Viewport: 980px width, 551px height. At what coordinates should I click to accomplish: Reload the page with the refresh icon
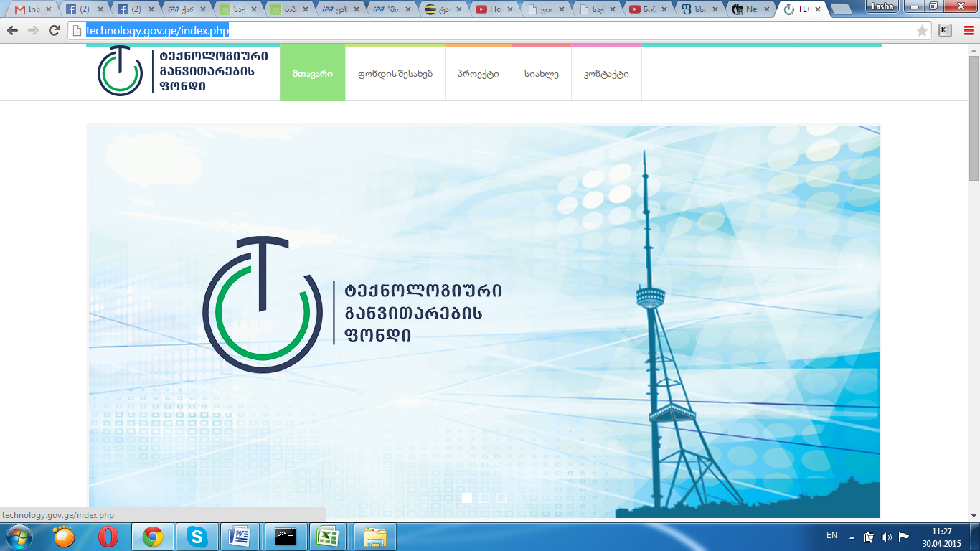click(54, 31)
